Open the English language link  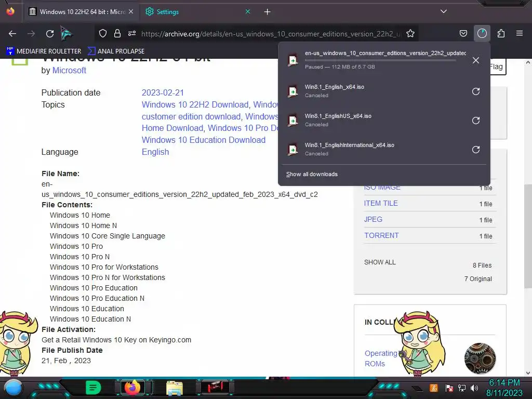pyautogui.click(x=155, y=152)
